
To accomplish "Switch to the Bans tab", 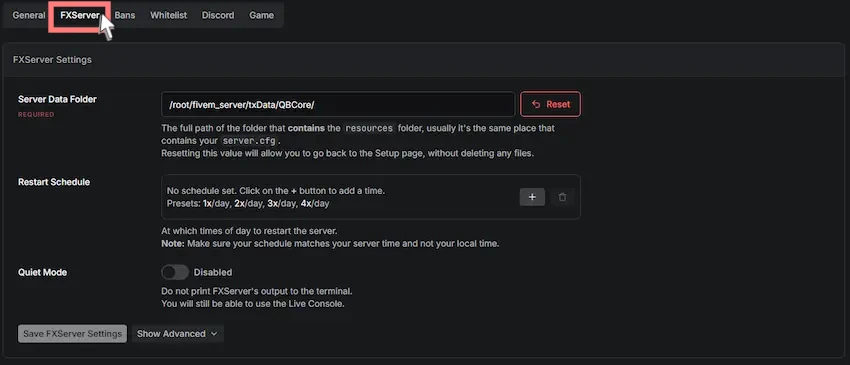I will click(x=125, y=15).
